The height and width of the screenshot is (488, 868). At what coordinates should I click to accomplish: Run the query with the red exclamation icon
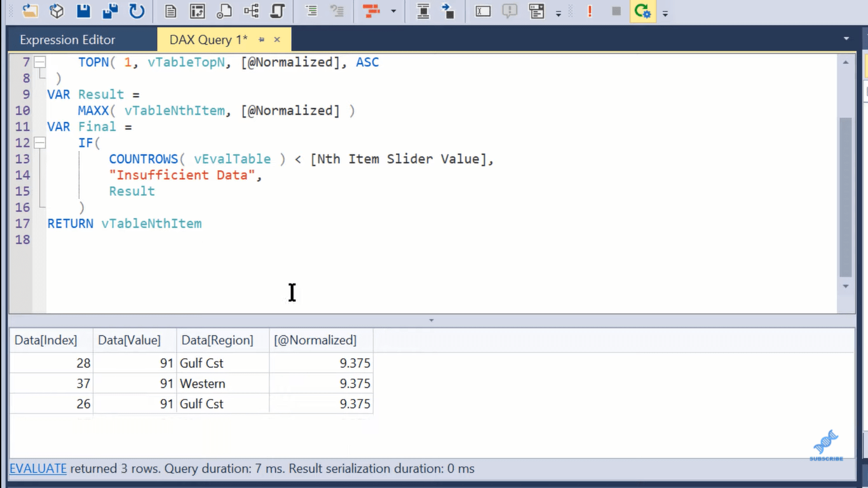(590, 11)
